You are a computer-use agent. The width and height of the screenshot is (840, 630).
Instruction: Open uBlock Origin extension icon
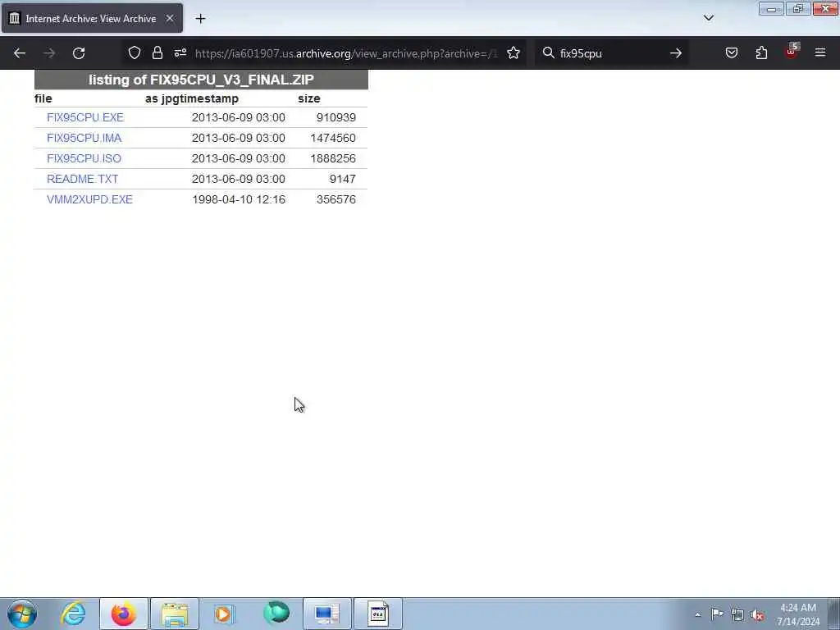pyautogui.click(x=792, y=52)
